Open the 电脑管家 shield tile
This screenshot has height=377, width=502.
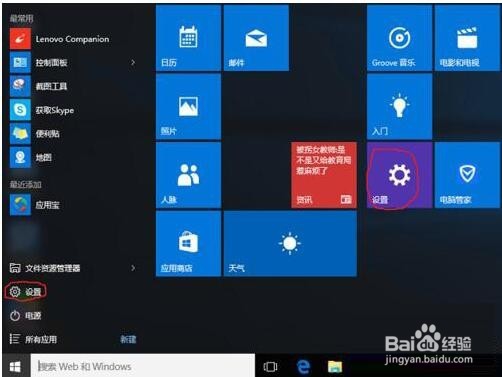pos(467,175)
